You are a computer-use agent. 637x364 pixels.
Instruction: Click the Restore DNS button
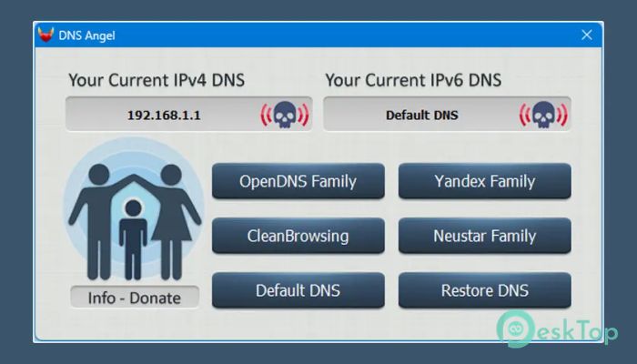point(485,290)
